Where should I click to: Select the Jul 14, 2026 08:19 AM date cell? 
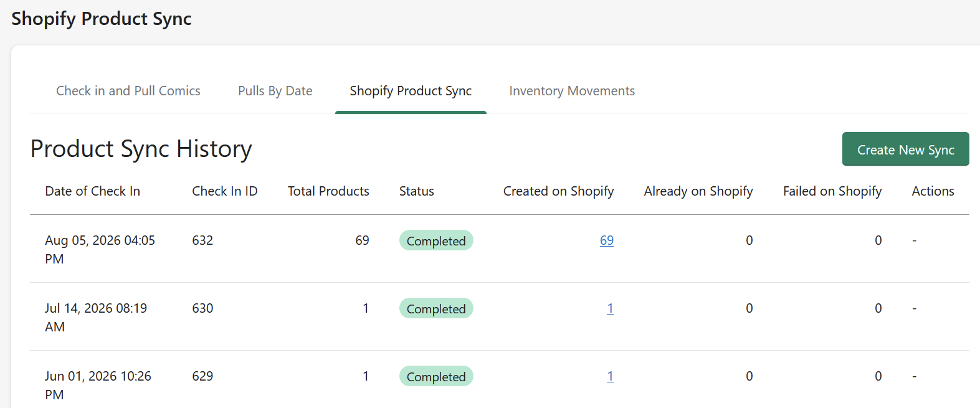pos(96,317)
